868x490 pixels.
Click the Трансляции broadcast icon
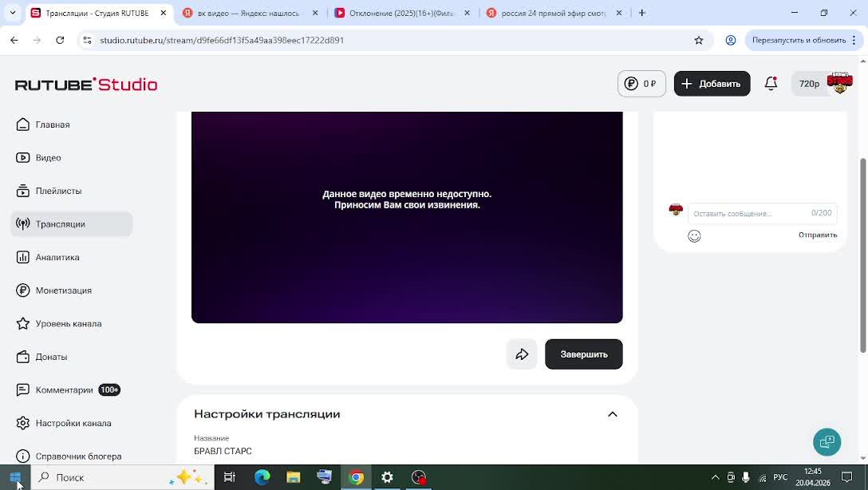point(22,224)
